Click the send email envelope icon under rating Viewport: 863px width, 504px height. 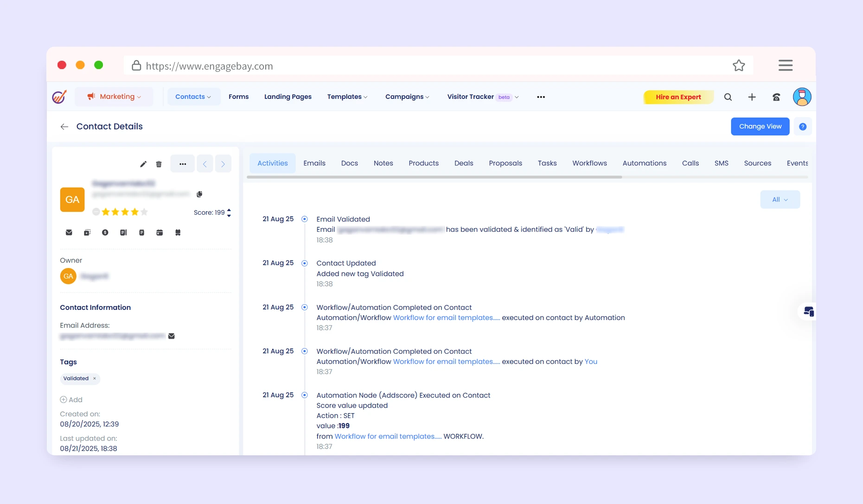coord(69,232)
